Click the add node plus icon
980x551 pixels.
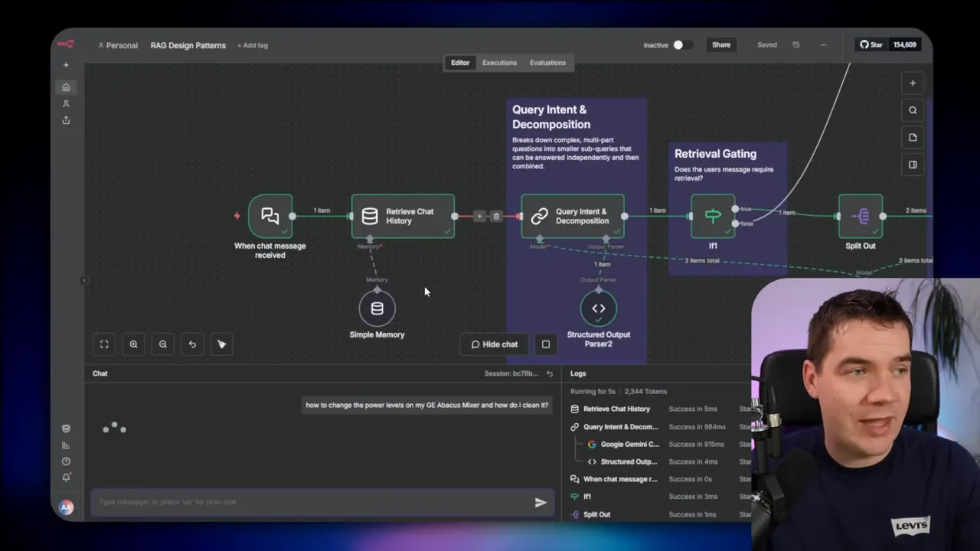(x=913, y=83)
